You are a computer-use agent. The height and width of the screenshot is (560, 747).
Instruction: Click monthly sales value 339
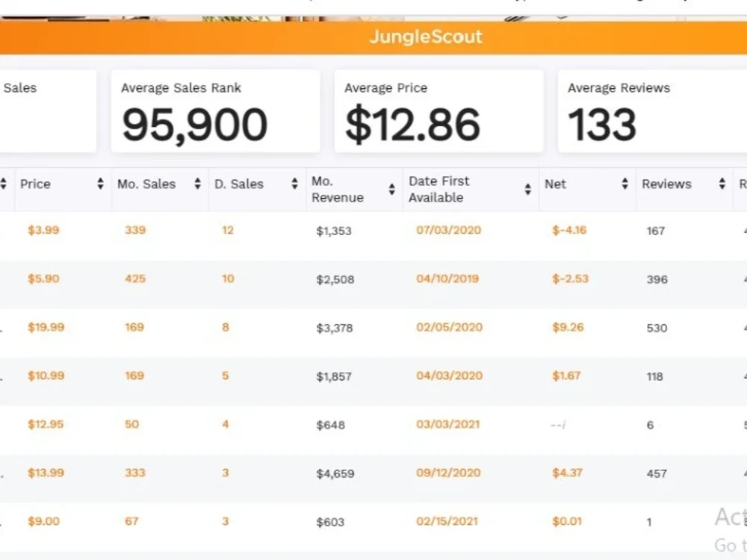[135, 230]
